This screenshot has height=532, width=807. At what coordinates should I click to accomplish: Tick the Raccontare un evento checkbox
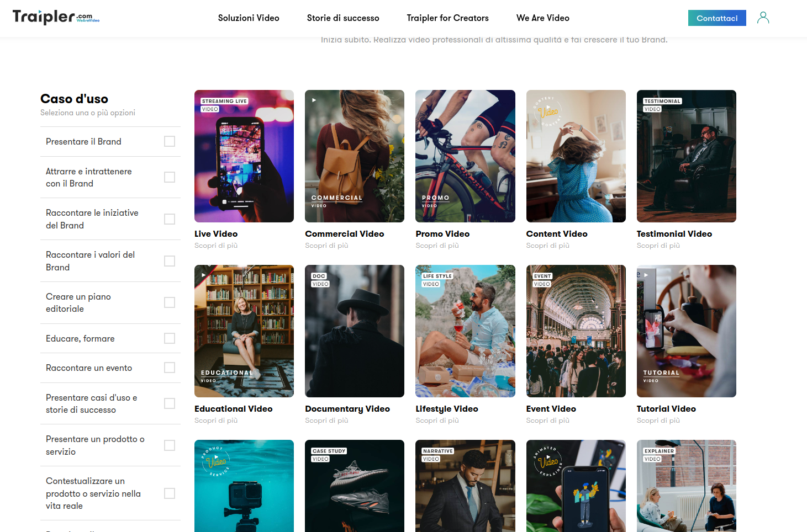click(x=170, y=368)
